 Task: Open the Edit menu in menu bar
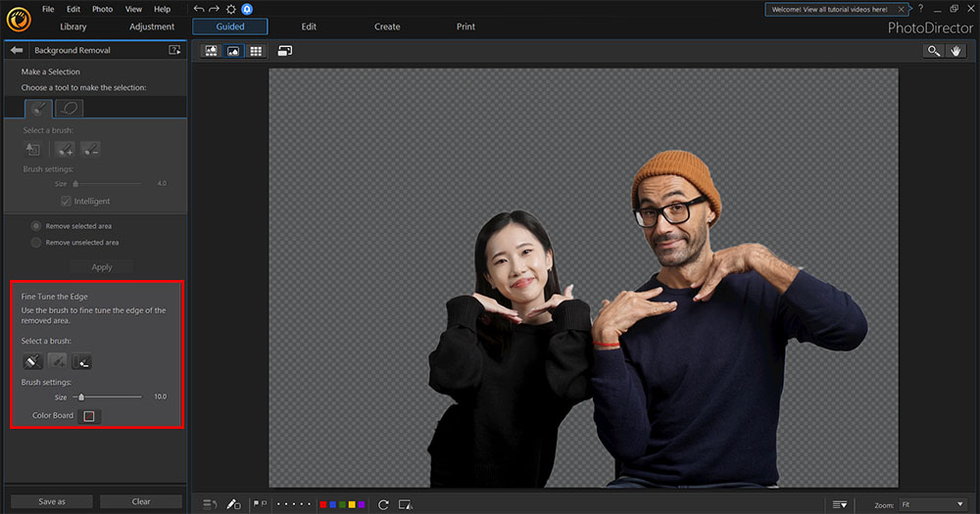tap(73, 9)
